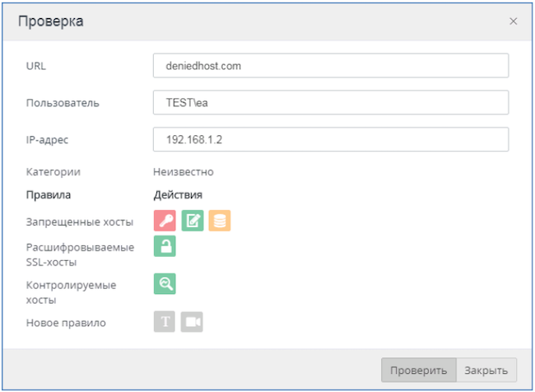Screen dimensions: 535x392
Task: Click the gray T icon for Новое правило
Action: [165, 322]
